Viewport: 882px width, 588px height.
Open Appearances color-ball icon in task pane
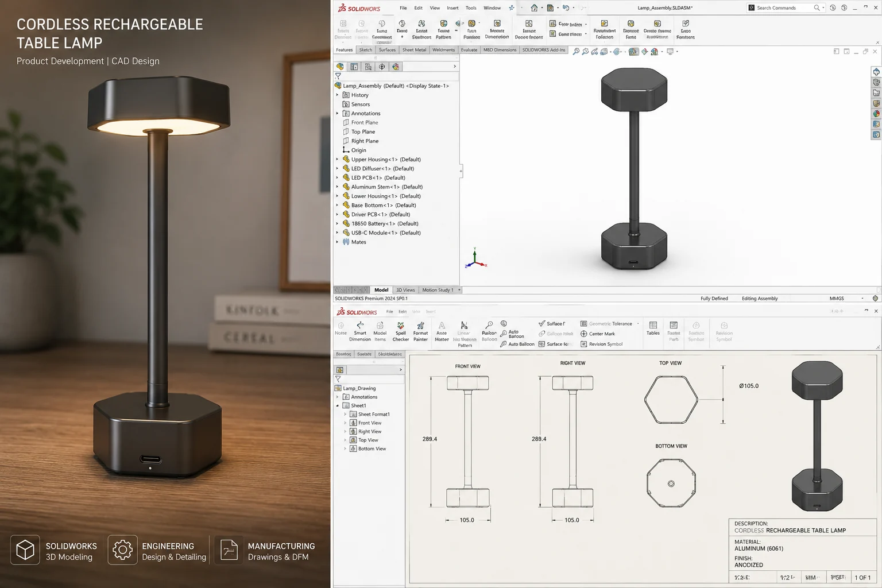(876, 114)
